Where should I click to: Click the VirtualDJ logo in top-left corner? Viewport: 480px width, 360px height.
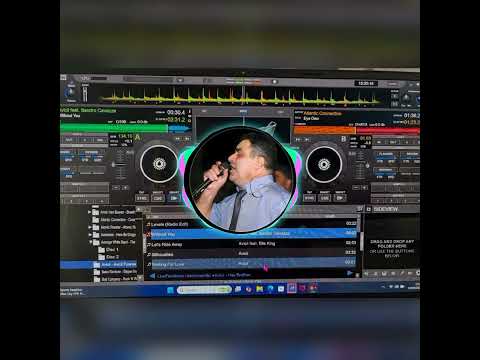[x=63, y=77]
